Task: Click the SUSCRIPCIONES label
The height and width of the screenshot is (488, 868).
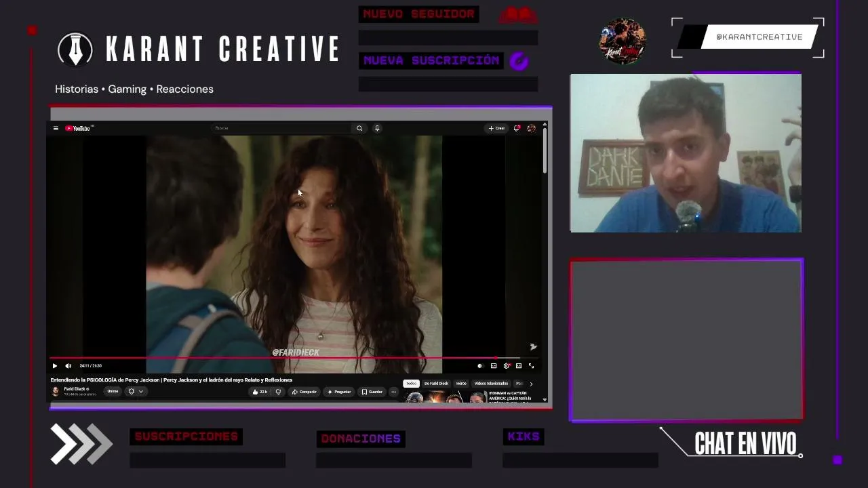Action: tap(186, 436)
